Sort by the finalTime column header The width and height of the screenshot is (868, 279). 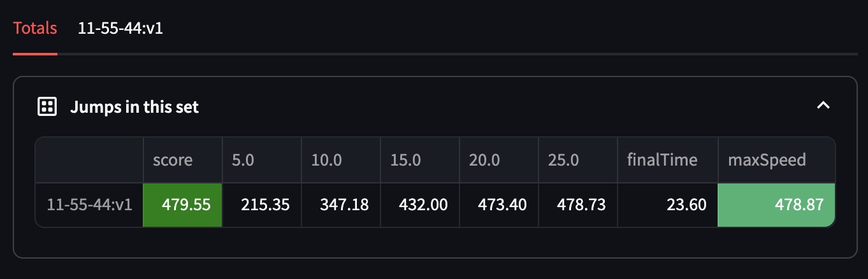[667, 160]
